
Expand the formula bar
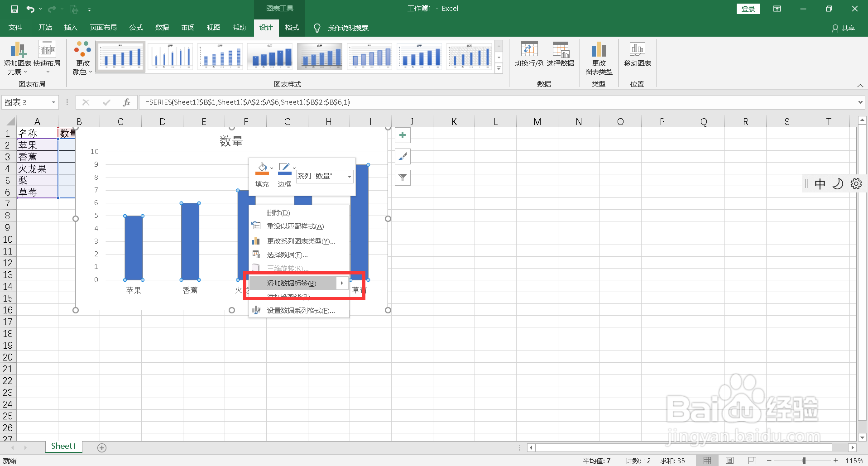coord(860,102)
